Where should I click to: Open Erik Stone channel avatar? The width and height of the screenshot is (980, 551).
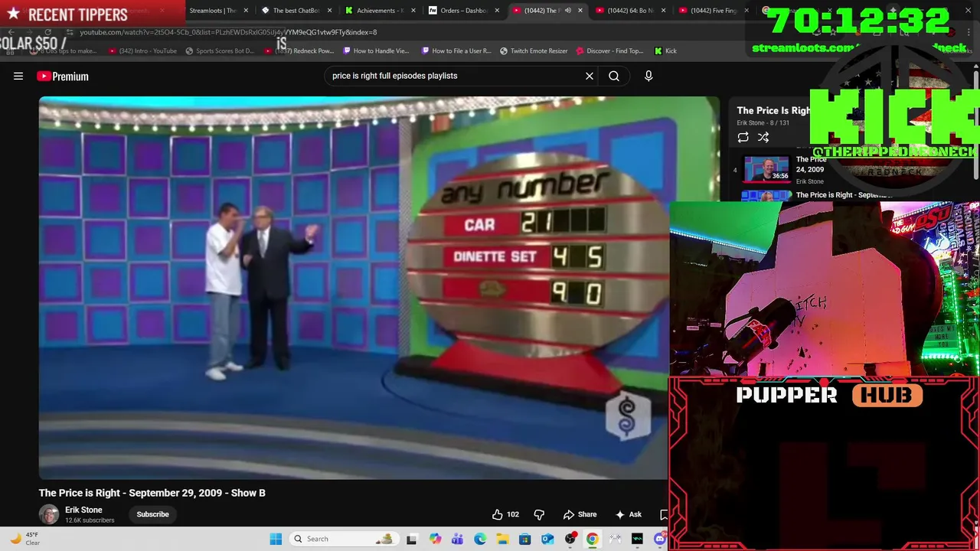pyautogui.click(x=49, y=514)
